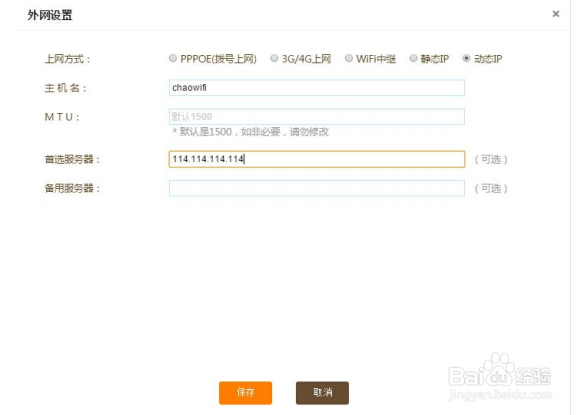Click the MTU hint text 默认是1500
585x415 pixels.
click(250, 132)
